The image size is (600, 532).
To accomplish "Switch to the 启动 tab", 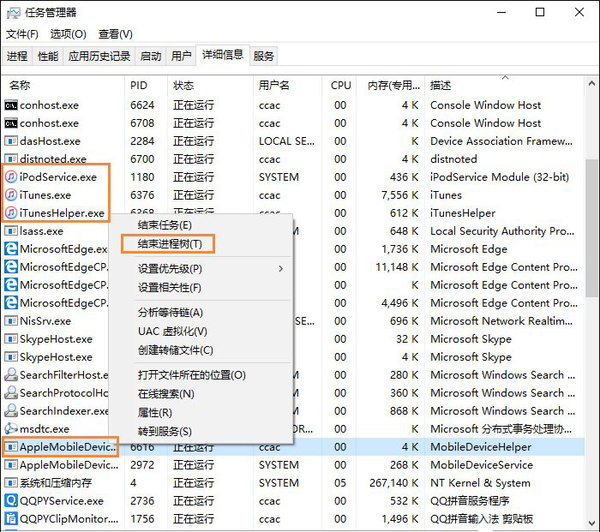I will pyautogui.click(x=150, y=56).
